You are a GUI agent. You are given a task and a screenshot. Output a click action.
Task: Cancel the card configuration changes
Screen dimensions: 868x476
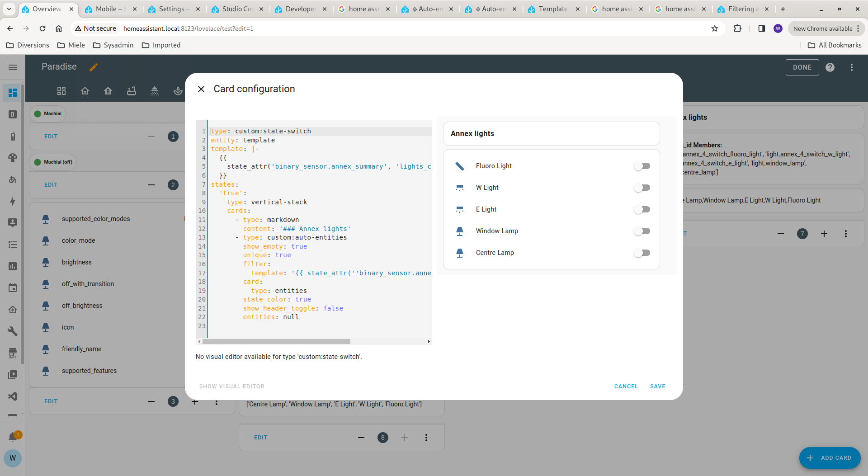click(626, 386)
